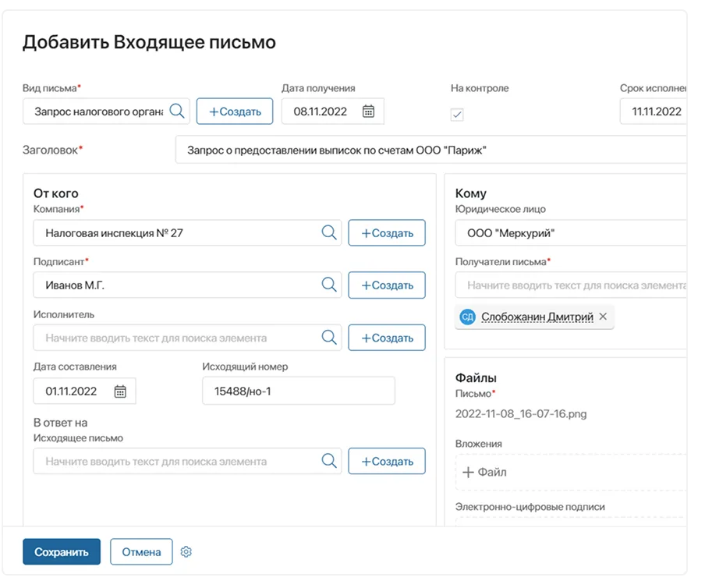This screenshot has height=588, width=705.
Task: Click the magnifier in the Исходящее письмо field
Action: click(x=328, y=461)
